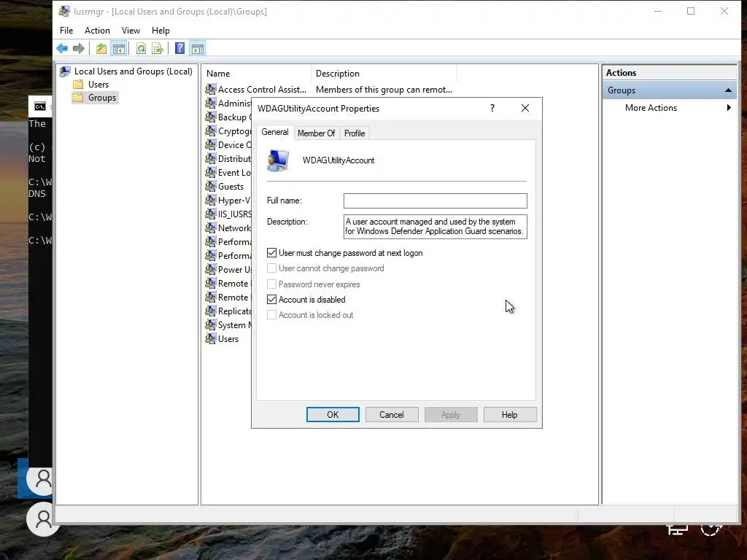Click the Cancel button
747x560 pixels.
coord(392,415)
